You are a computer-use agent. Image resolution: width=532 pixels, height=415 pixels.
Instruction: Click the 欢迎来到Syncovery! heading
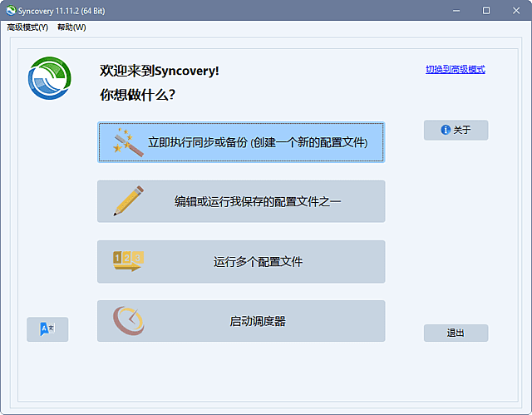click(160, 71)
